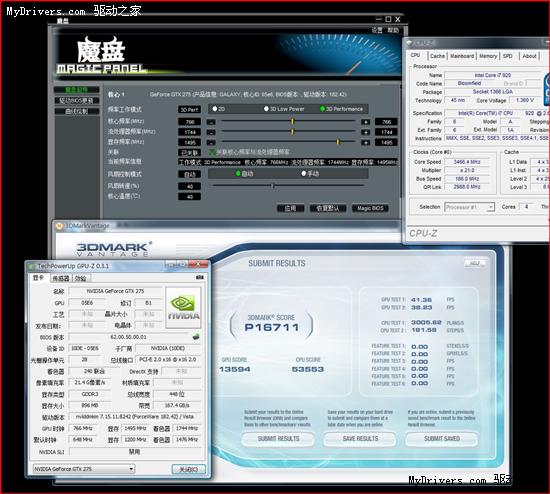Viewport: 550px width, 494px height.
Task: Click the 关闭 close button in GPU-Z
Action: click(x=189, y=469)
